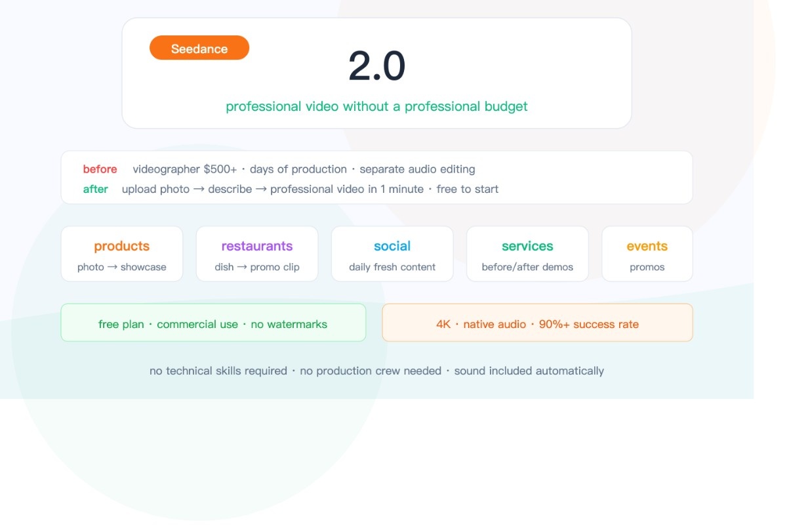Select the services card

(x=527, y=254)
